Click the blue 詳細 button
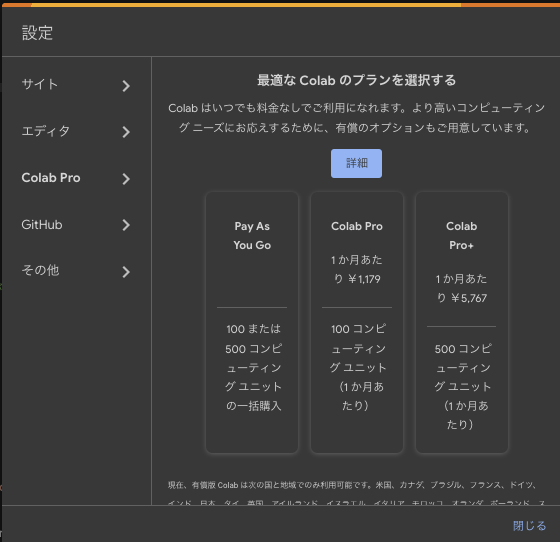The image size is (560, 542). 356,163
